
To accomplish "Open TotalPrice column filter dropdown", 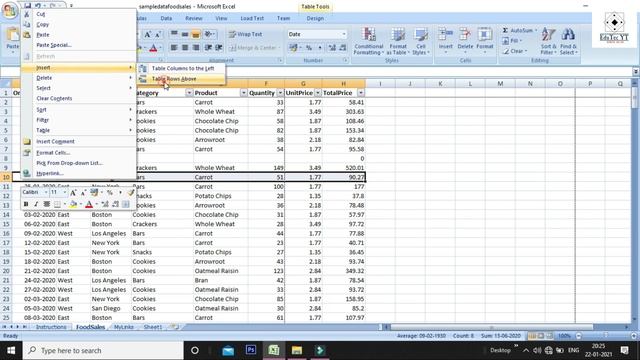I will tap(361, 93).
